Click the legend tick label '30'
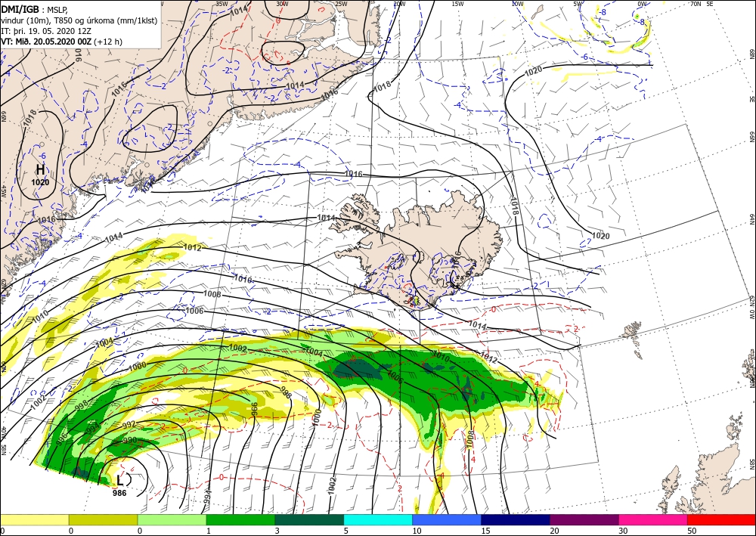 tap(622, 531)
